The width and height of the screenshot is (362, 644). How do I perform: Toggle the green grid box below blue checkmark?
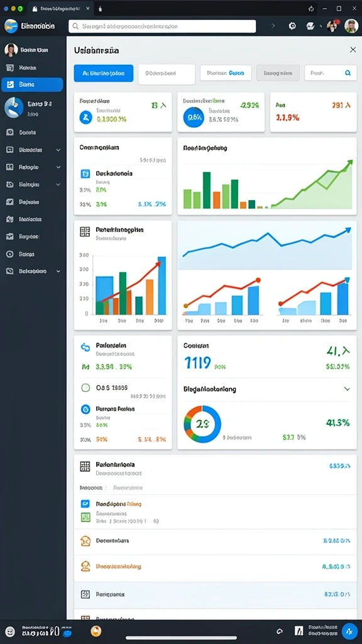(85, 517)
